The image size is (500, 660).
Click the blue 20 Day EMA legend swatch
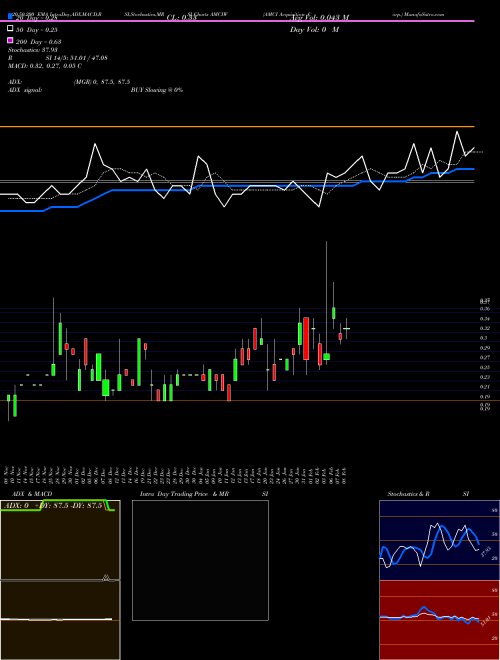coord(10,16)
